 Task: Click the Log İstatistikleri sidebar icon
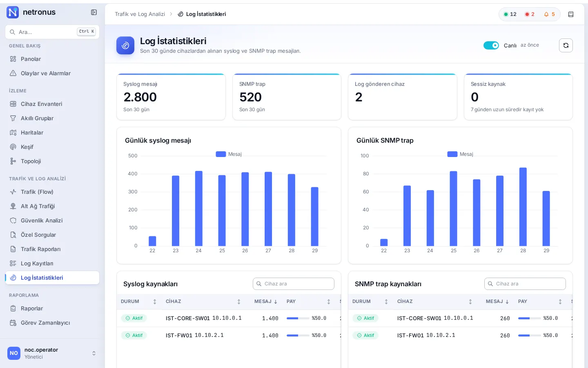13,278
